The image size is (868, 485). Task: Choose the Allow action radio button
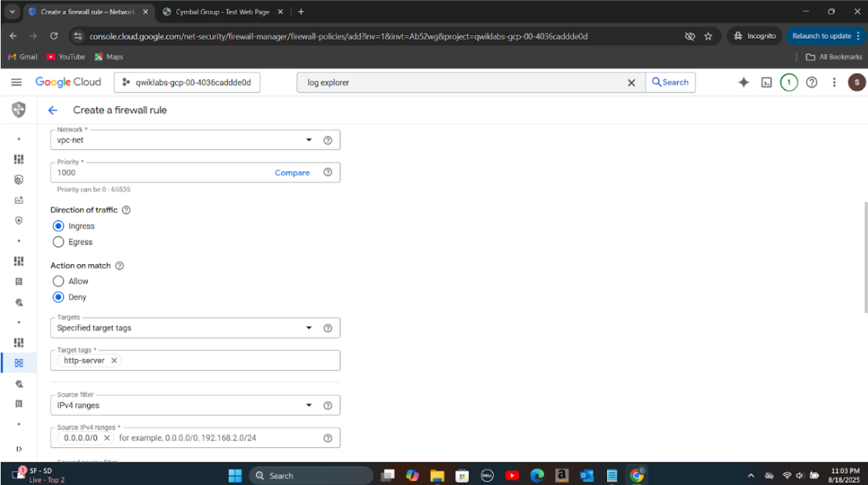click(59, 281)
